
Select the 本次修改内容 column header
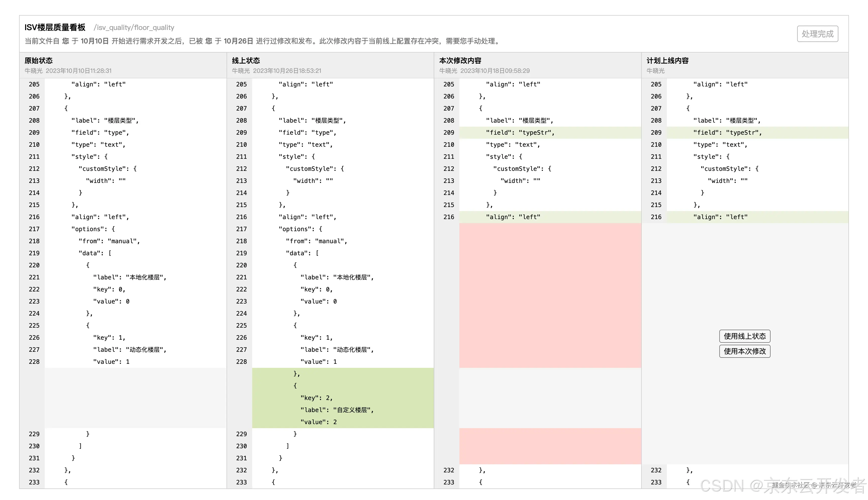click(460, 61)
